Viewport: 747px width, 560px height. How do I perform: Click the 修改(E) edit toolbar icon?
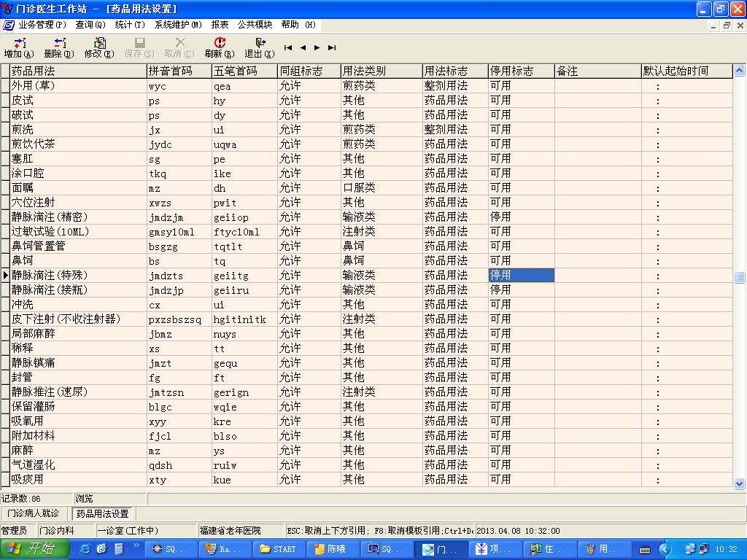pos(99,47)
